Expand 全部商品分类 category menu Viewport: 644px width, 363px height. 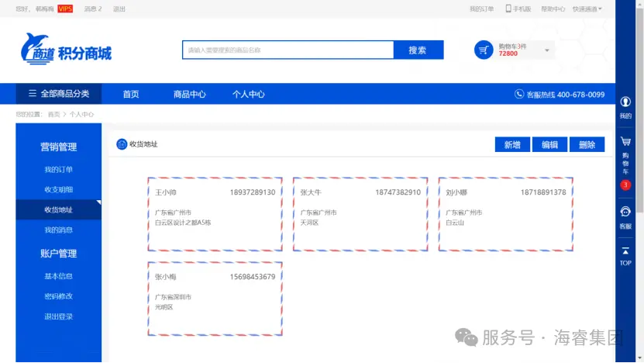(59, 94)
